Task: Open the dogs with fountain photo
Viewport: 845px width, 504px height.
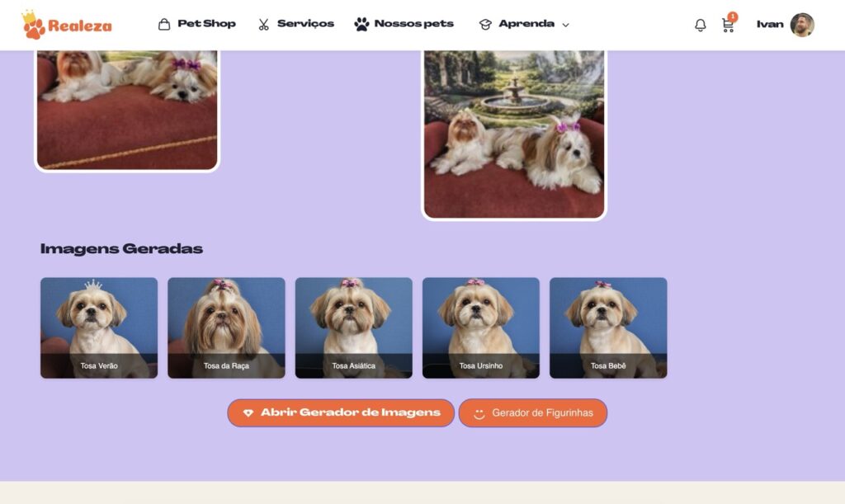Action: pos(514,134)
